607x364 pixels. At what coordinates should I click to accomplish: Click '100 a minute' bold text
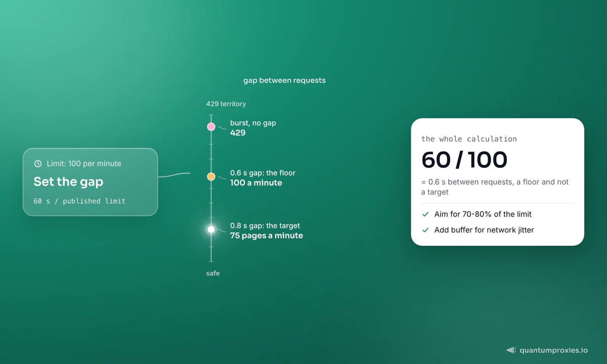(256, 183)
